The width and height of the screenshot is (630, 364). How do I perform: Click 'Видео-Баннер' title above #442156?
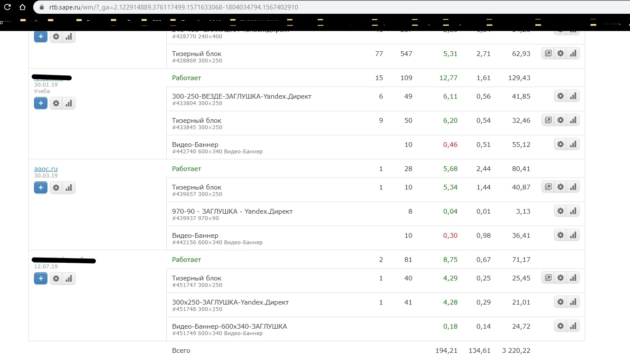click(x=195, y=236)
